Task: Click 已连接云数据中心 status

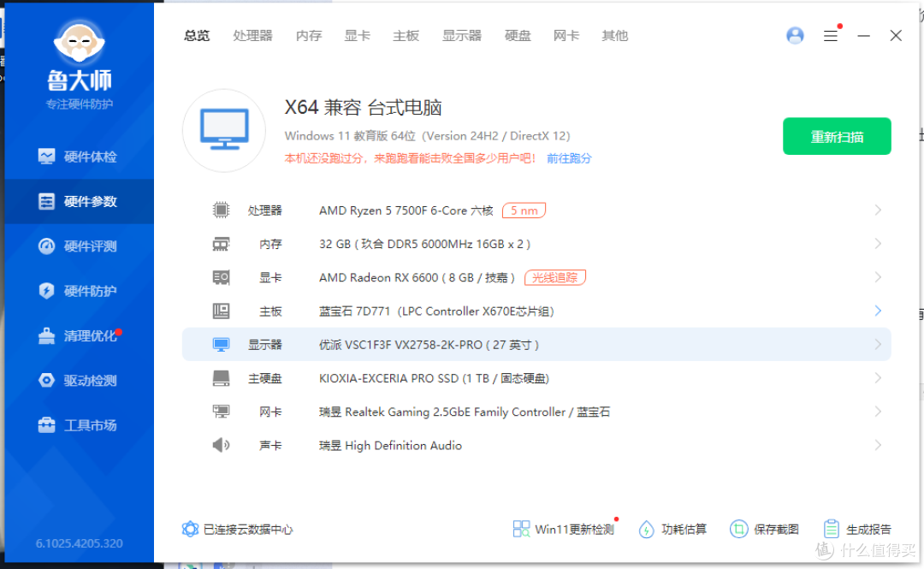Action: point(237,530)
